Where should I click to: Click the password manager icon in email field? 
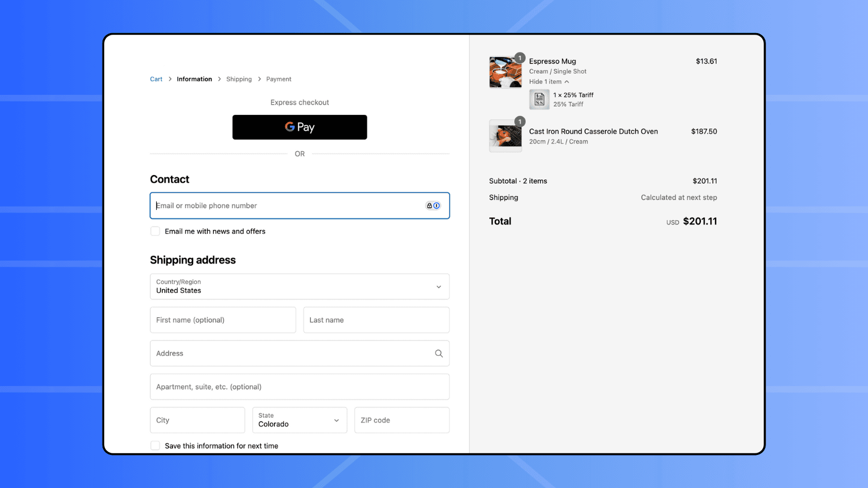click(x=433, y=206)
